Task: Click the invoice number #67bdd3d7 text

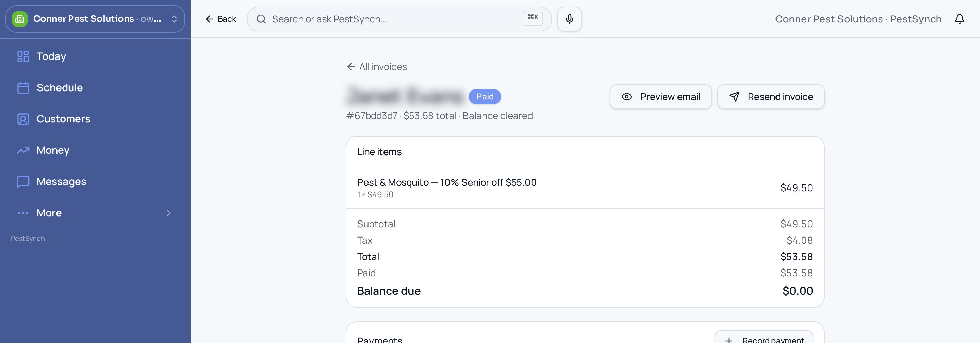Action: (x=371, y=116)
